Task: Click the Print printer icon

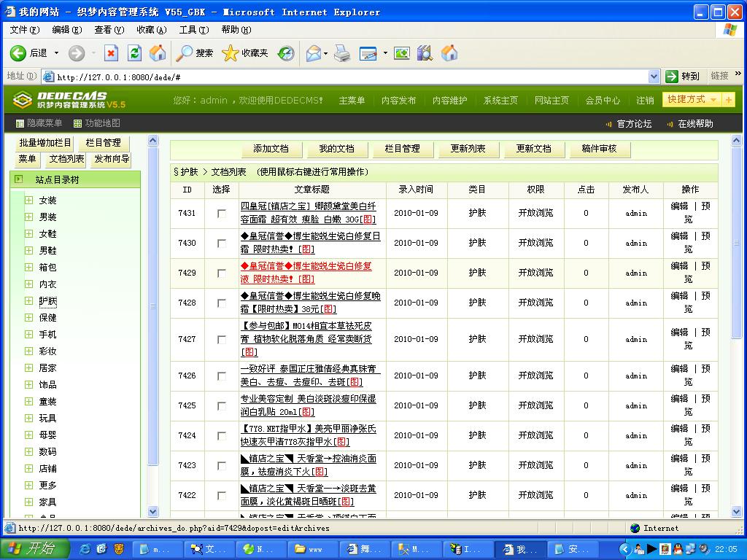Action: [x=342, y=52]
